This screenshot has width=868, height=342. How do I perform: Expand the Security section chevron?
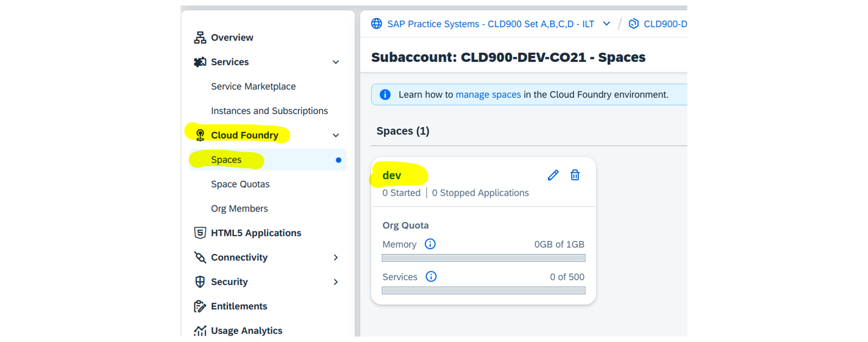click(336, 282)
